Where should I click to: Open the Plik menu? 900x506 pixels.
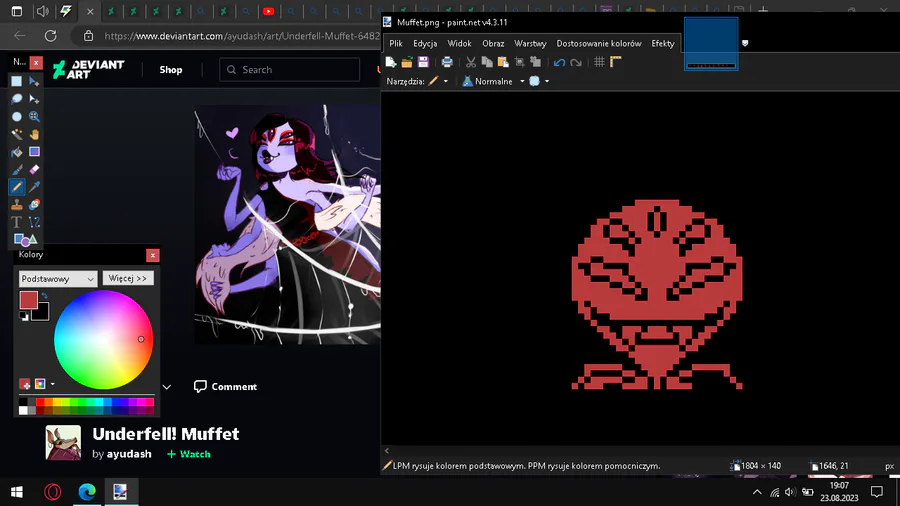click(396, 44)
